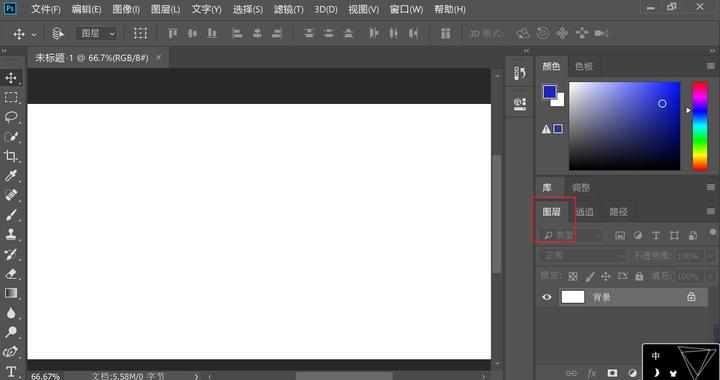Open the 3D panel icon in dock

pos(520,103)
